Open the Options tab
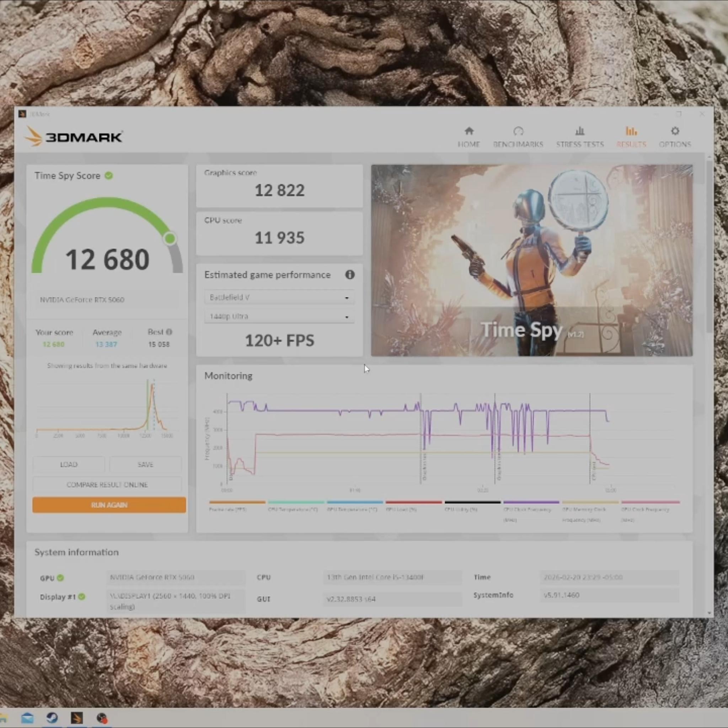The image size is (728, 728). (675, 137)
